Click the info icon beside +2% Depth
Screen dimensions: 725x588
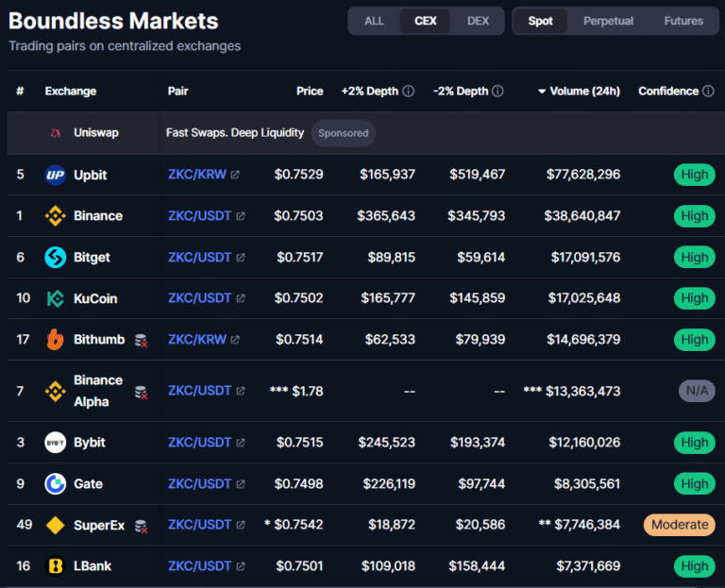[x=409, y=92]
